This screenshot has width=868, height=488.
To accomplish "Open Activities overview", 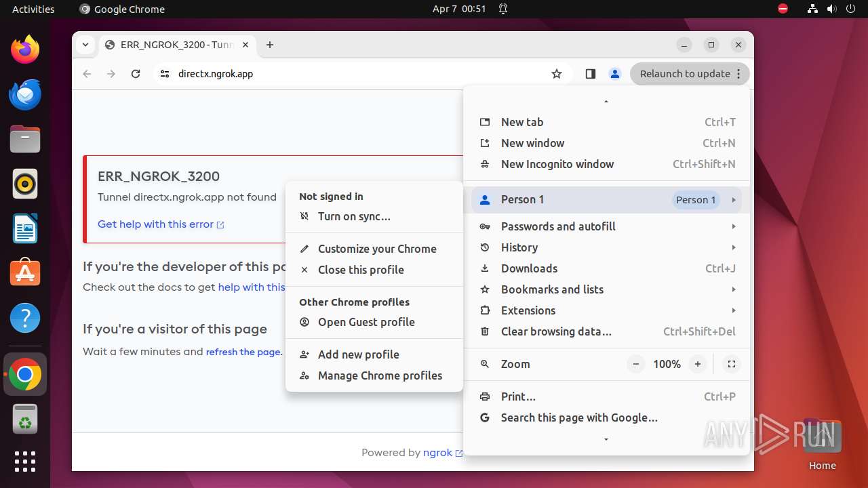I will point(33,9).
